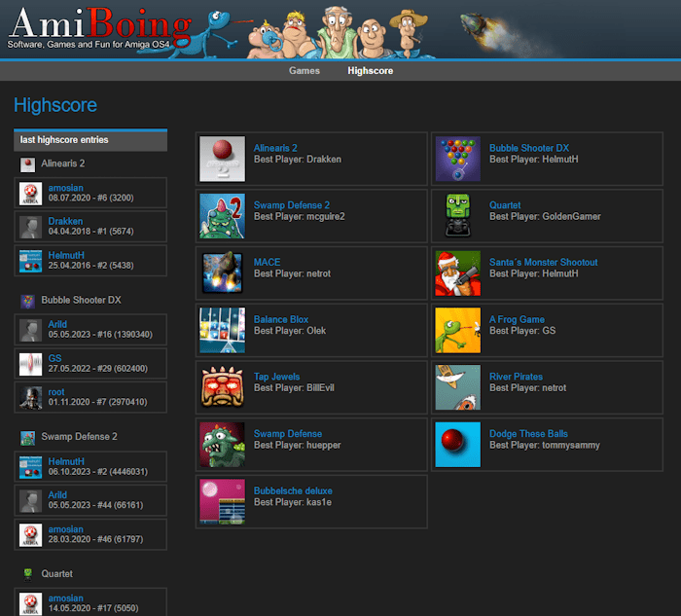This screenshot has width=681, height=616.
Task: Open the A Frog Game icon
Action: tap(458, 330)
